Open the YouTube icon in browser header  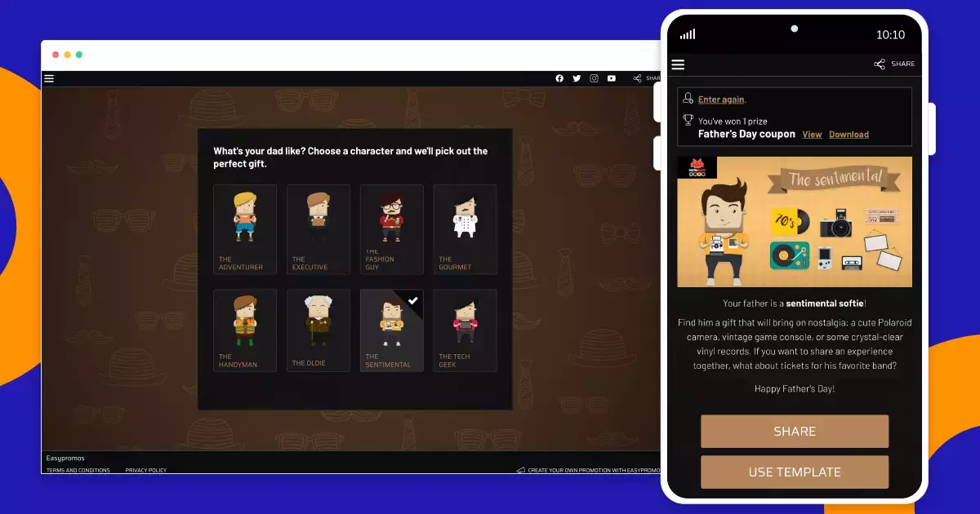(612, 78)
